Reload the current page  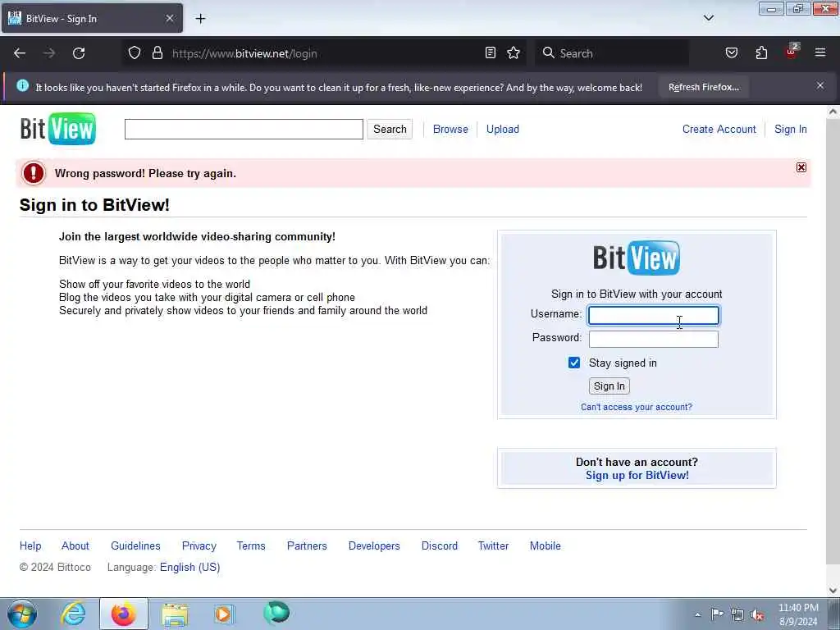tap(79, 53)
